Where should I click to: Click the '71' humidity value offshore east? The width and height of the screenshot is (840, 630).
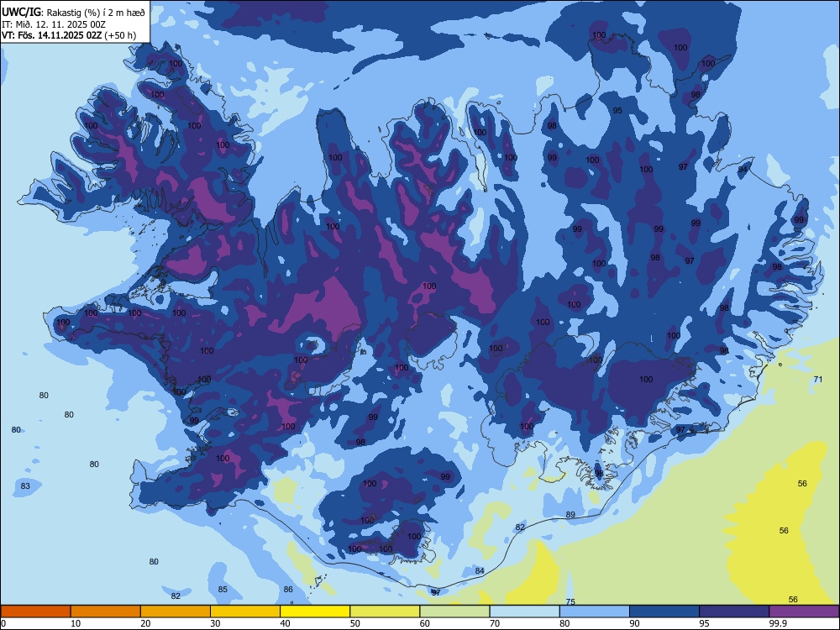click(818, 380)
